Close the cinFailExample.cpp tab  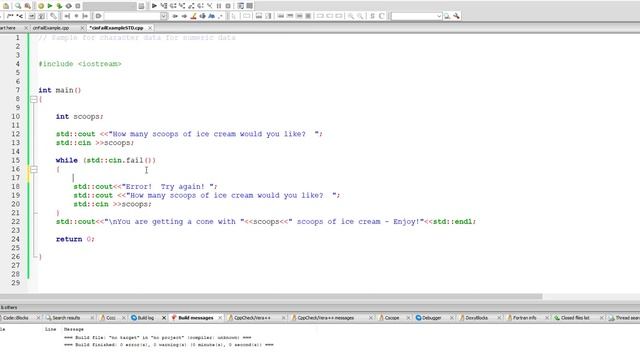[82, 28]
